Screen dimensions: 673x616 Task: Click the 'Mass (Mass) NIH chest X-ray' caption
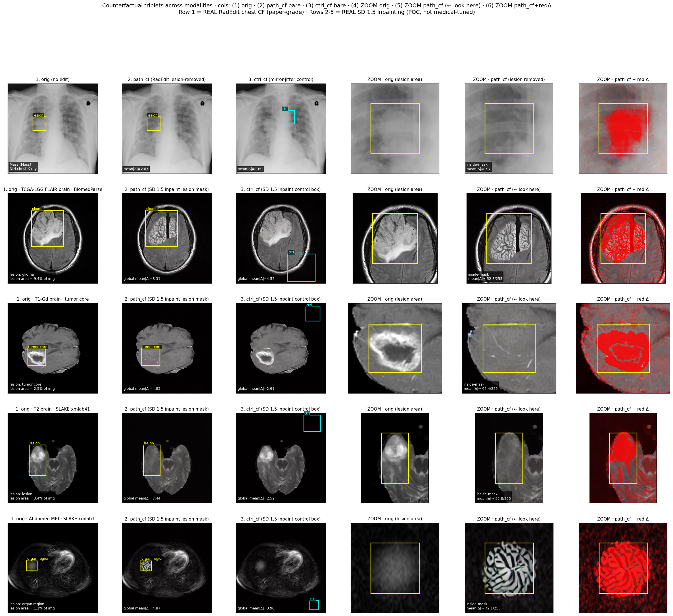tap(23, 167)
